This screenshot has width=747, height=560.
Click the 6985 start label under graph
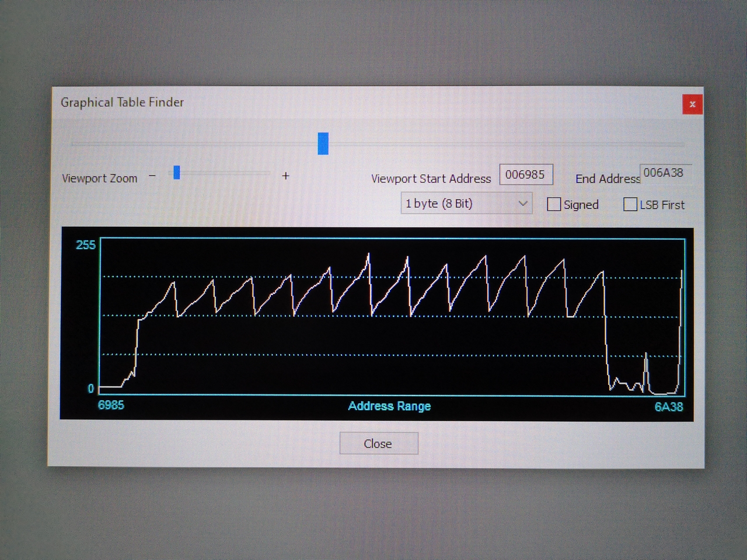[x=111, y=405]
